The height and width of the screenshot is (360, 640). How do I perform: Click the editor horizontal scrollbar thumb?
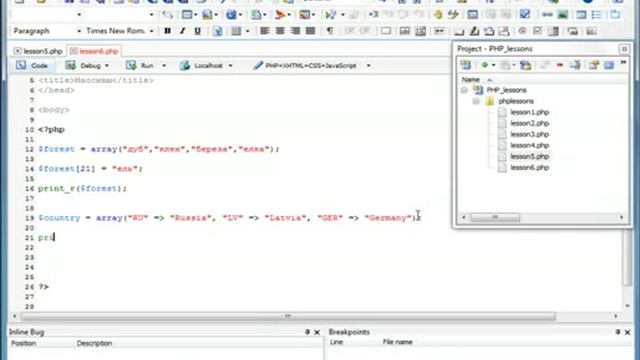click(288, 316)
